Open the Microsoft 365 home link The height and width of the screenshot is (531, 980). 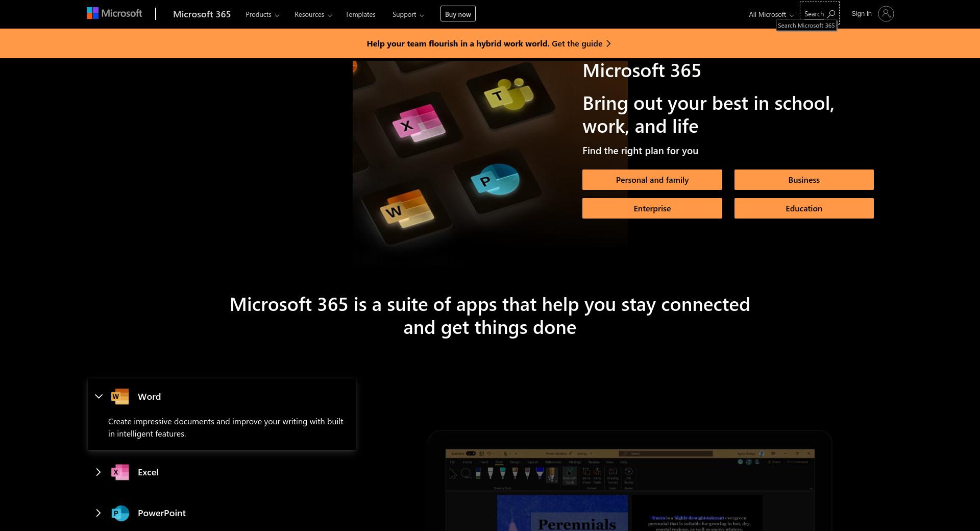pos(202,14)
